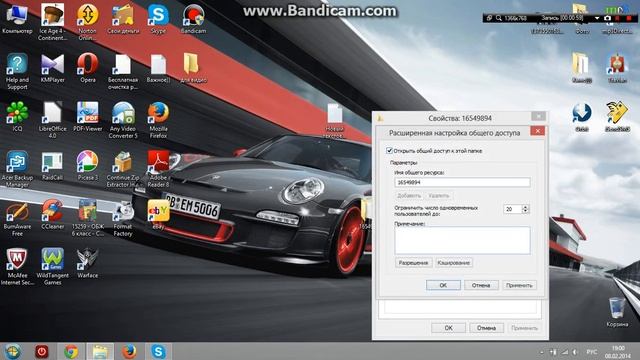The height and width of the screenshot is (360, 640).
Task: Open the eBay desktop shortcut
Action: (158, 215)
